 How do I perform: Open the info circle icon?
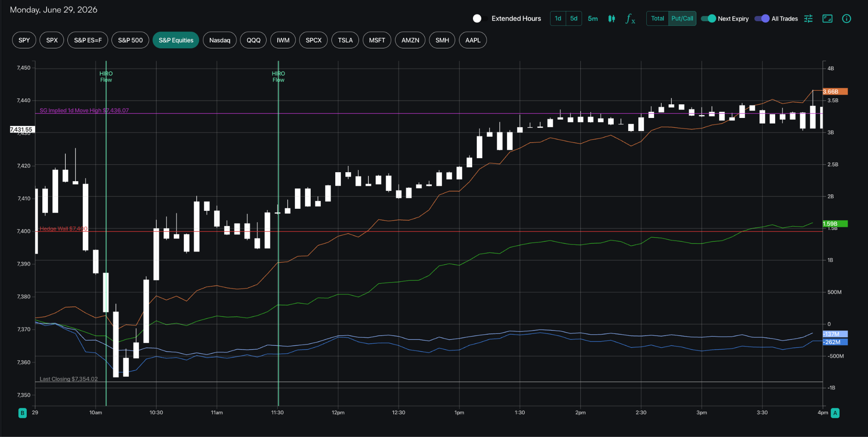(x=846, y=19)
